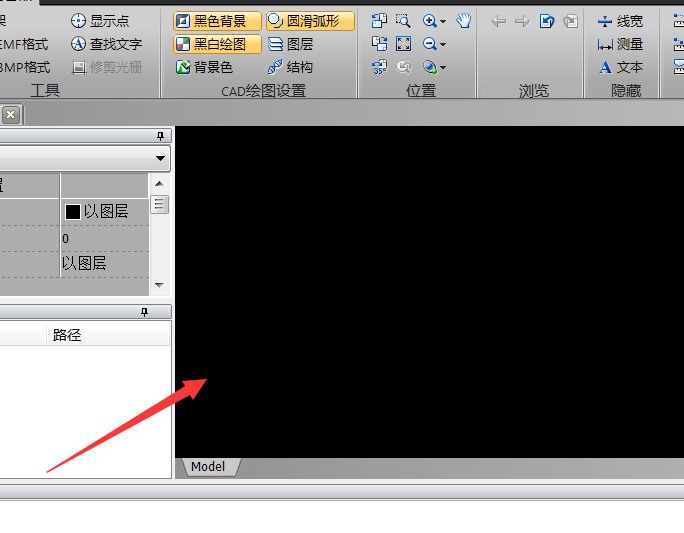Click the blue previous file icon in 浏览
This screenshot has width=684, height=533.
pos(547,21)
